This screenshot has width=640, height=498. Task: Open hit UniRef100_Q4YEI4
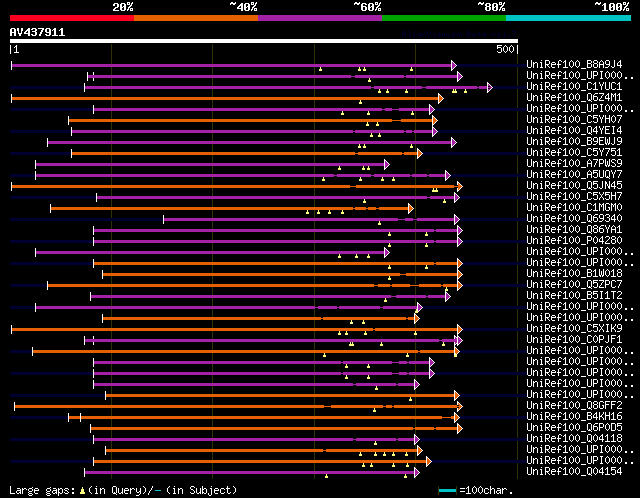coord(574,131)
